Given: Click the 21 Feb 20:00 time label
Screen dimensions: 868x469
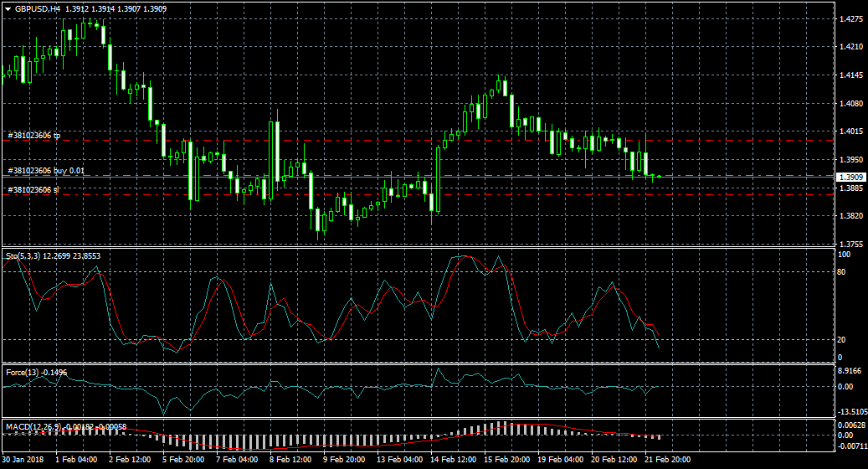Looking at the screenshot, I should click(667, 460).
